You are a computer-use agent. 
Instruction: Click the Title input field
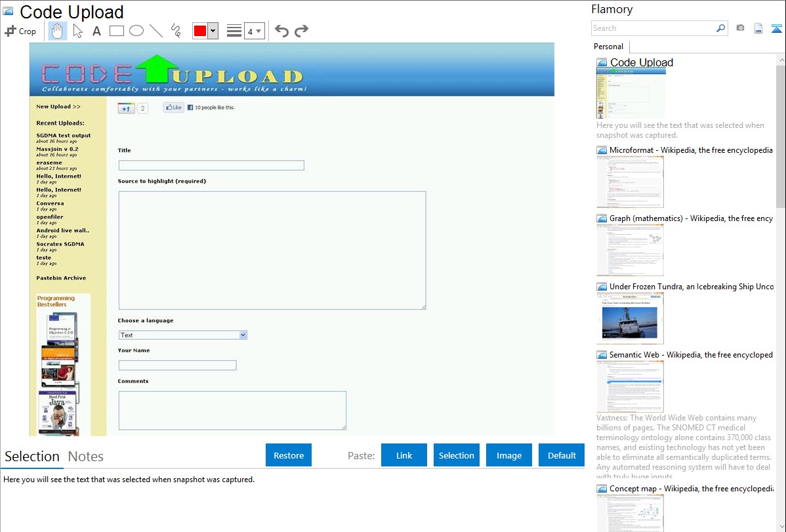211,165
